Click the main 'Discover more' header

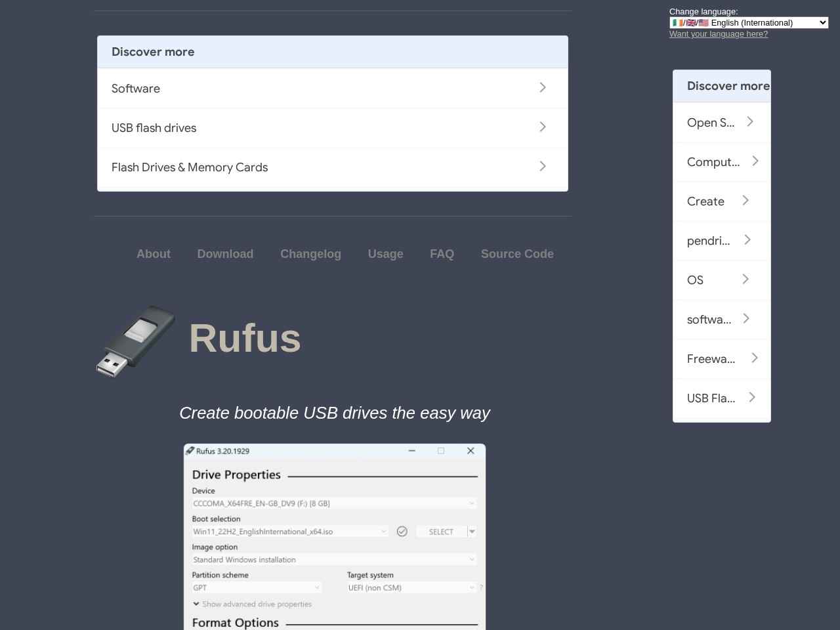coord(333,52)
